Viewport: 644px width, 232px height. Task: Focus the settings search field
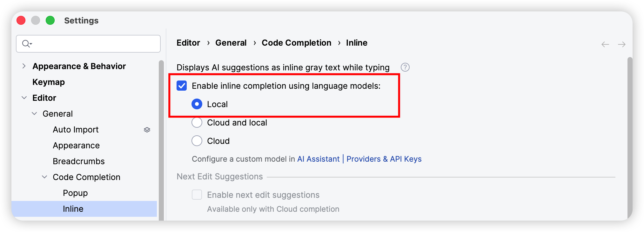tap(88, 44)
